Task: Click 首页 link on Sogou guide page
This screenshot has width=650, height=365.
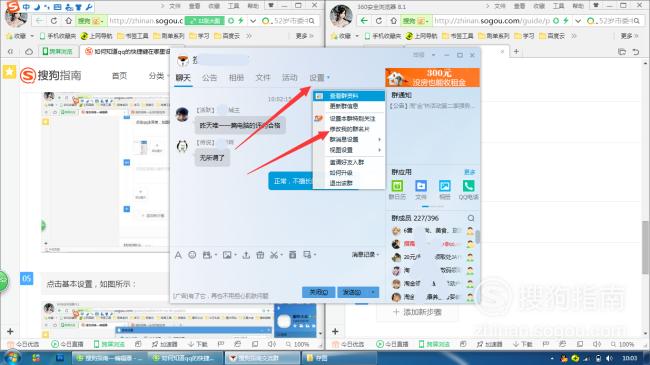Action: [119, 76]
